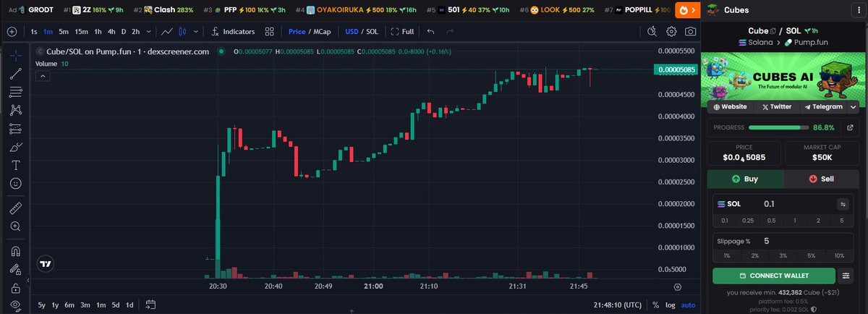Screen dimensions: 868x314
Task: Switch chart denomination to SOL
Action: click(x=373, y=32)
